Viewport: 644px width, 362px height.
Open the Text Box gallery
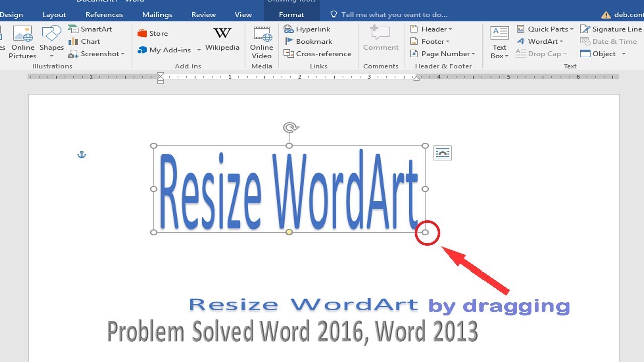click(x=499, y=42)
